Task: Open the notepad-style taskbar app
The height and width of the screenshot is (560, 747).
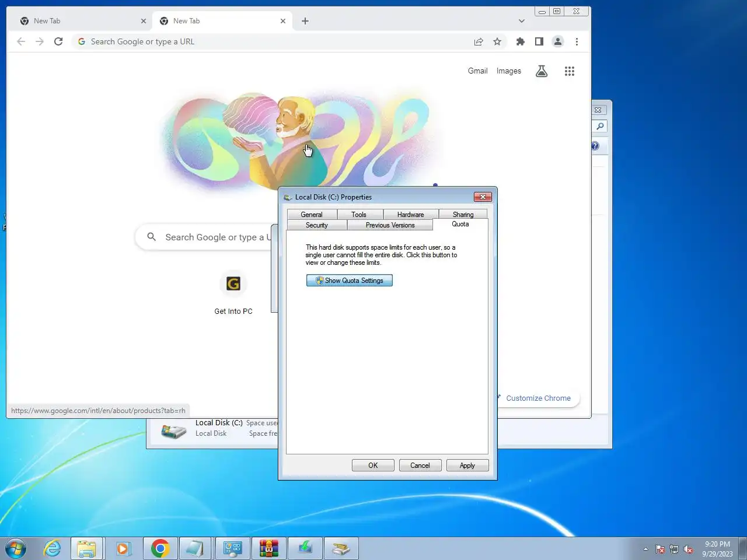Action: (x=196, y=548)
